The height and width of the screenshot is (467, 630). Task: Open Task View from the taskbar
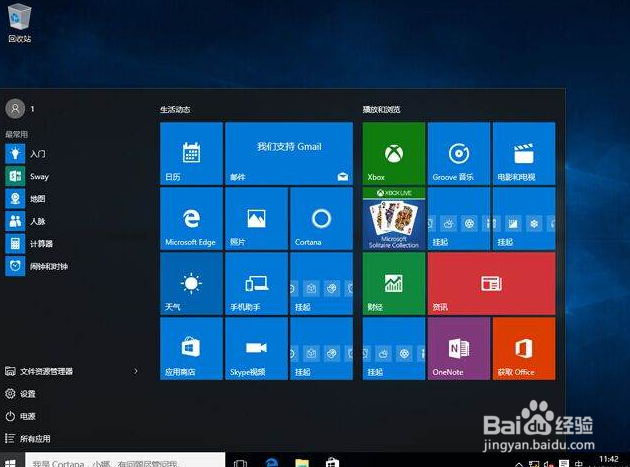coord(240,463)
